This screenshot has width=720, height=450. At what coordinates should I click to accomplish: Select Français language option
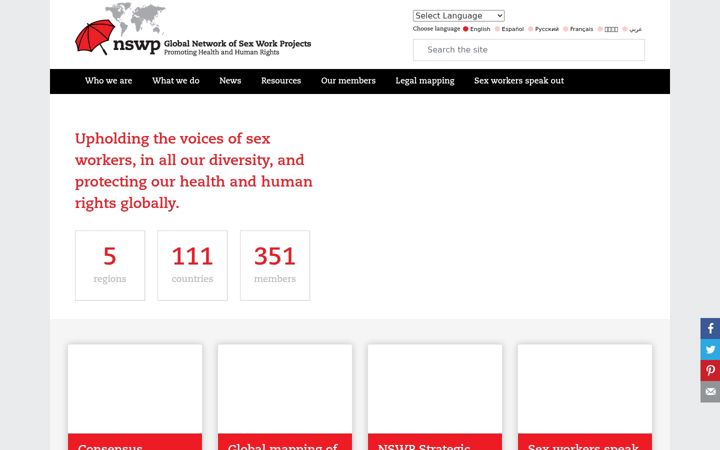(578, 29)
